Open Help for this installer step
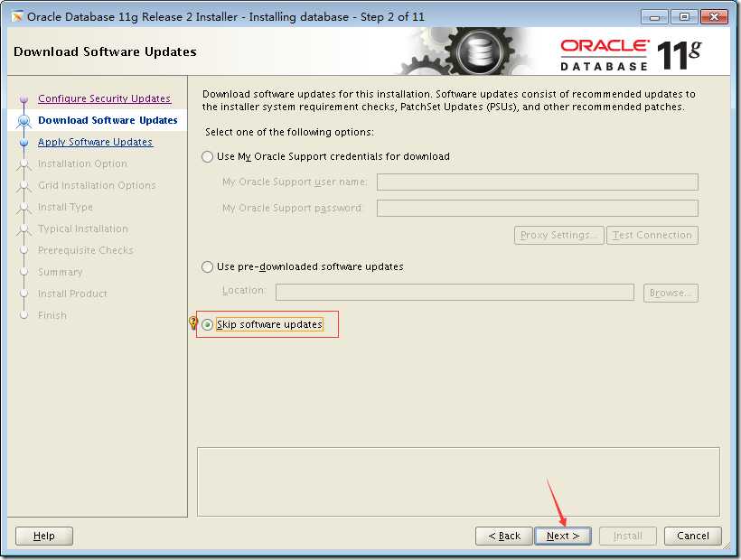The image size is (741, 560). click(x=44, y=536)
